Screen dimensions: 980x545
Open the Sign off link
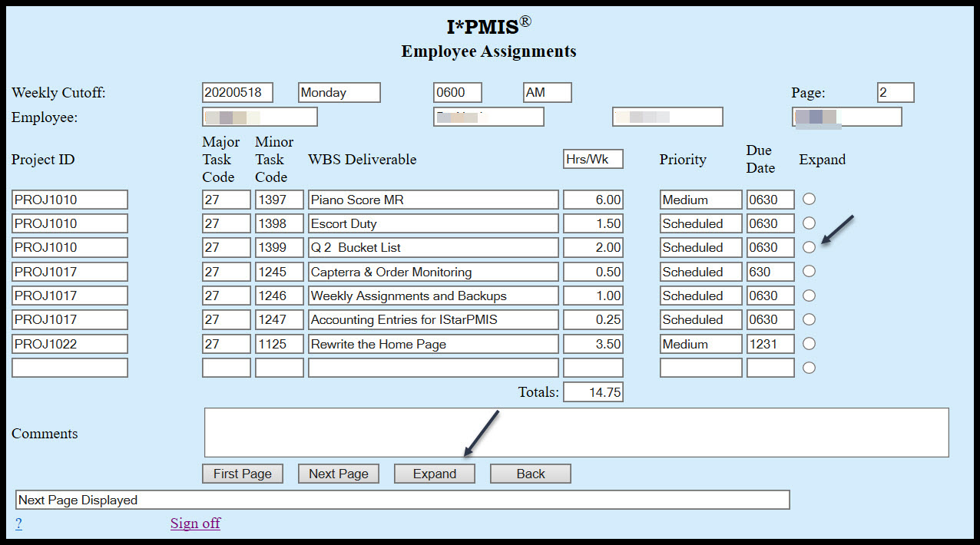[x=195, y=523]
